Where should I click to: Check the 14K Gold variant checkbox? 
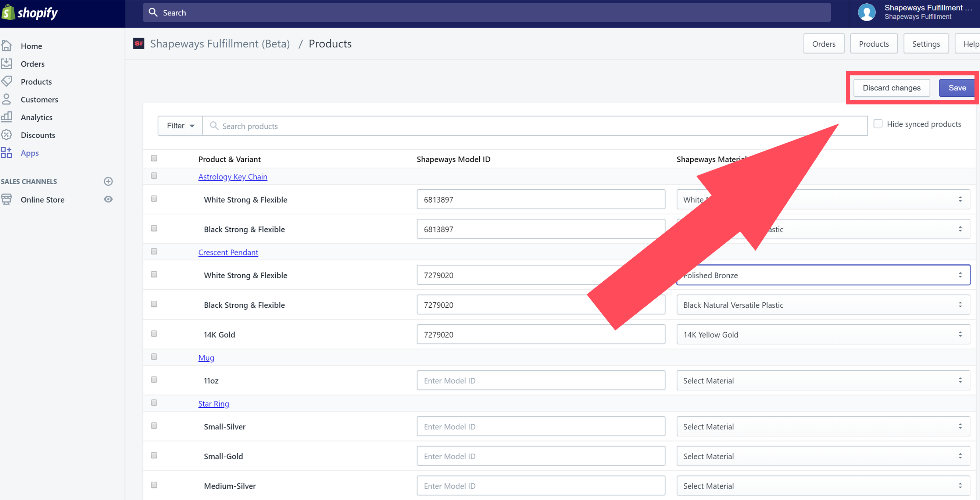pos(154,334)
